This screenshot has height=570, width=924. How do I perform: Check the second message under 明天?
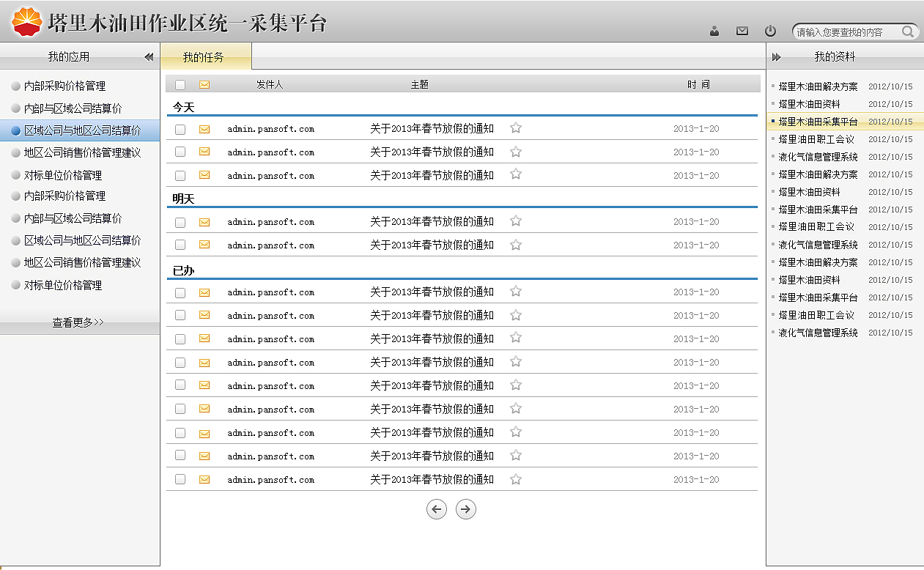point(180,245)
